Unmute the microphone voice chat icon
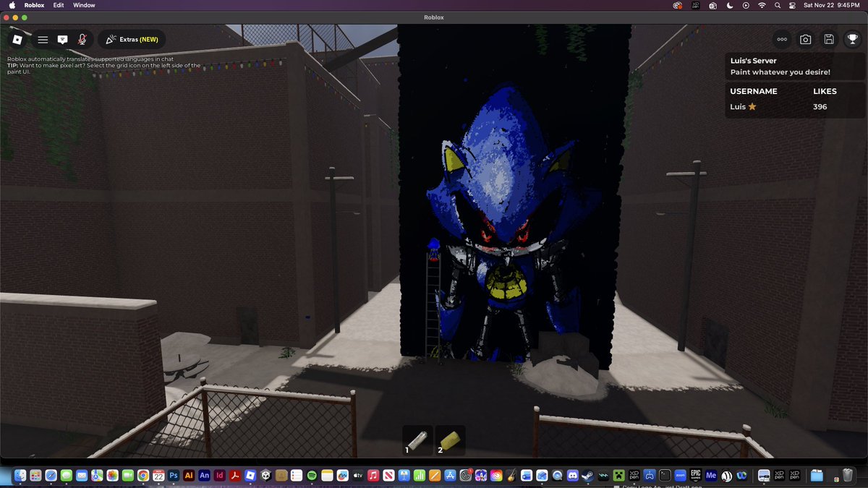 pos(82,40)
